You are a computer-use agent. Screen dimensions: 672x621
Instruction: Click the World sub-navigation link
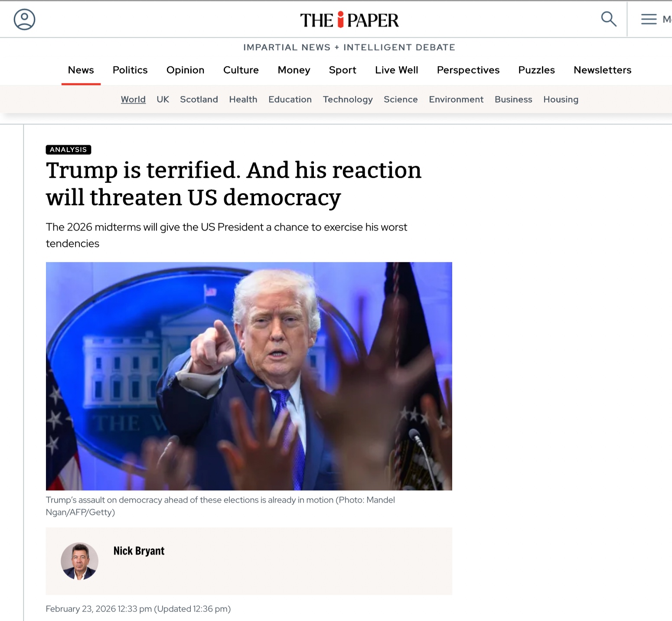point(133,99)
